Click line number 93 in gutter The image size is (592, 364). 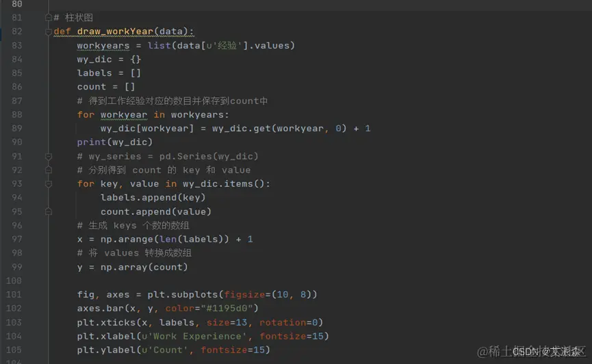17,184
